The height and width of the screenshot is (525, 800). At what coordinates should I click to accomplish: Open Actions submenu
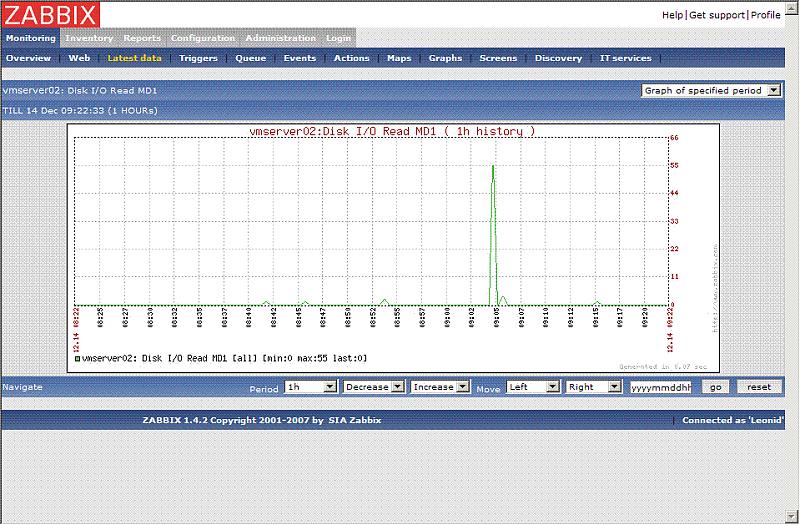[x=352, y=58]
